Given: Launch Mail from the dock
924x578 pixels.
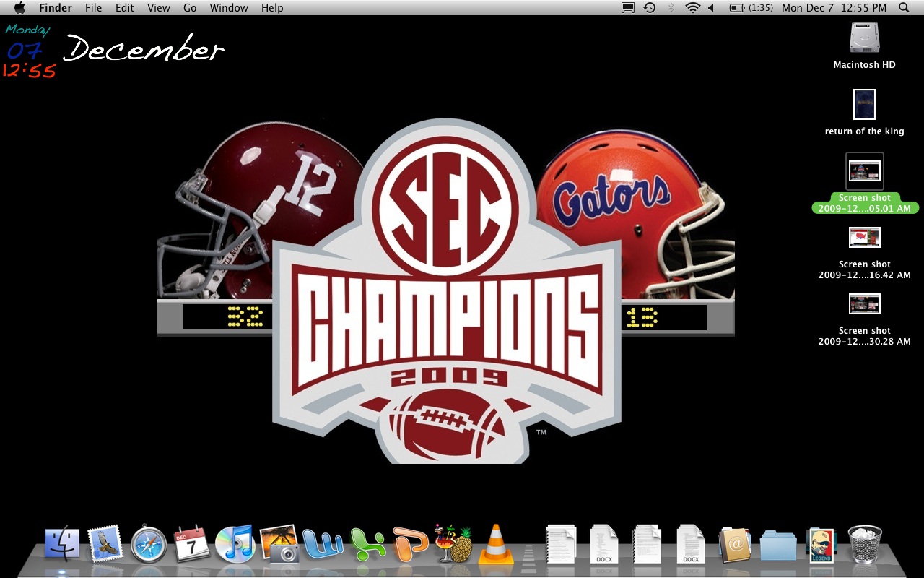Looking at the screenshot, I should point(106,544).
